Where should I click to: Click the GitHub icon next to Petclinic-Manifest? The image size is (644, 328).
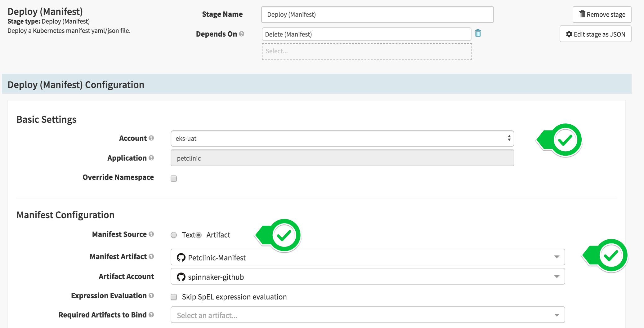click(x=181, y=257)
